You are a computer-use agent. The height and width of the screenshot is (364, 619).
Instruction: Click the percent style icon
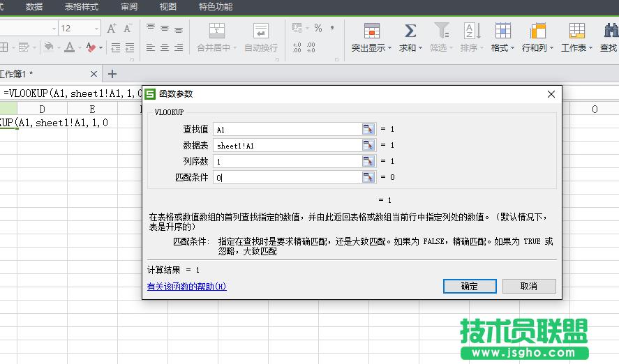coord(318,29)
